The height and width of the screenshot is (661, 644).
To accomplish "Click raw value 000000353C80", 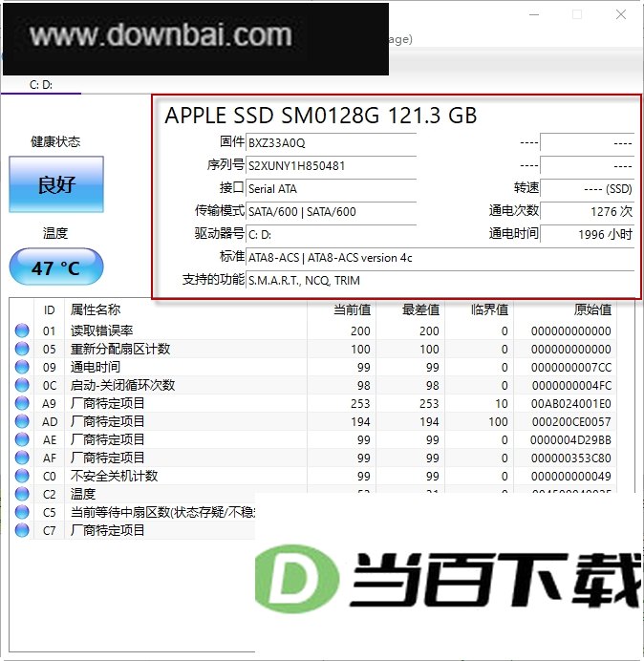I will [571, 458].
